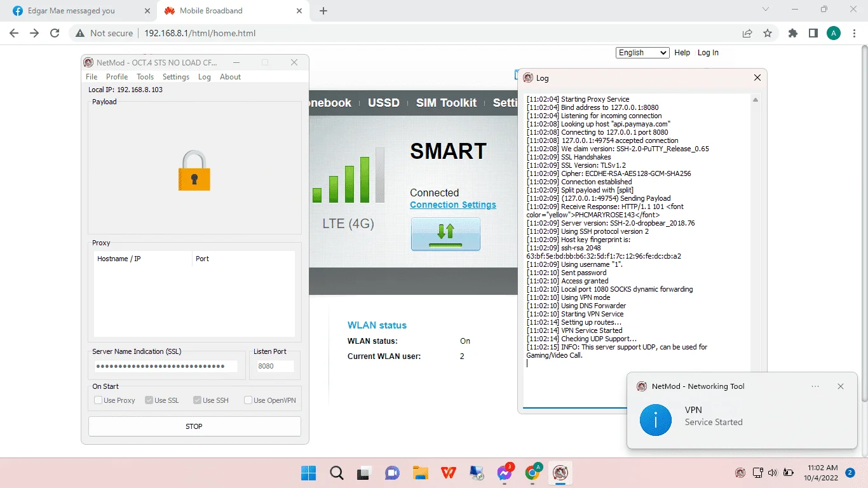868x488 pixels.
Task: Click the Chrome address bar URL
Action: click(200, 33)
